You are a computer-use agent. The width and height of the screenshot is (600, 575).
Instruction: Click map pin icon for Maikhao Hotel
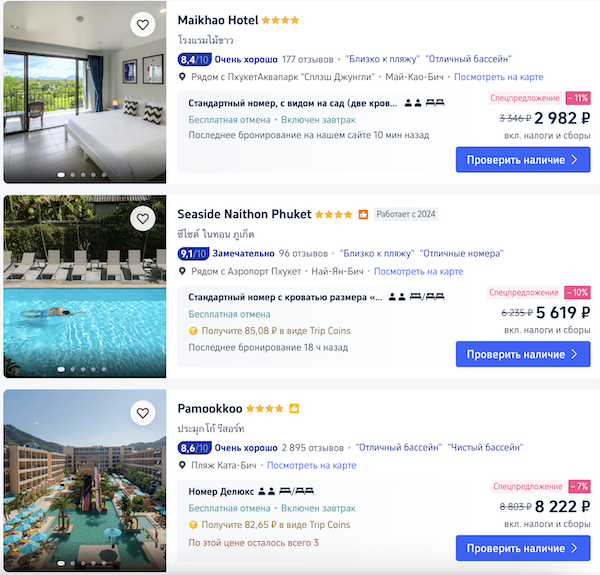point(183,77)
